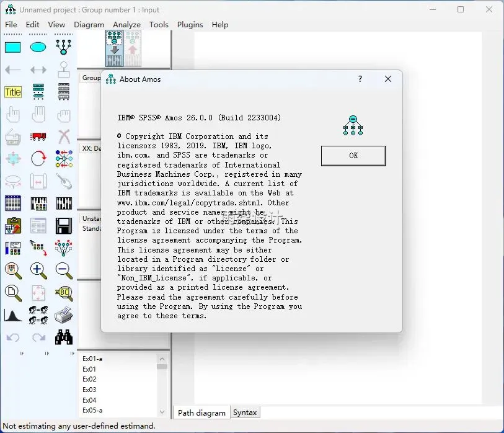Screen dimensions: 504x433
Task: Select the ABC loupe examine diagram tool
Action: click(x=64, y=293)
